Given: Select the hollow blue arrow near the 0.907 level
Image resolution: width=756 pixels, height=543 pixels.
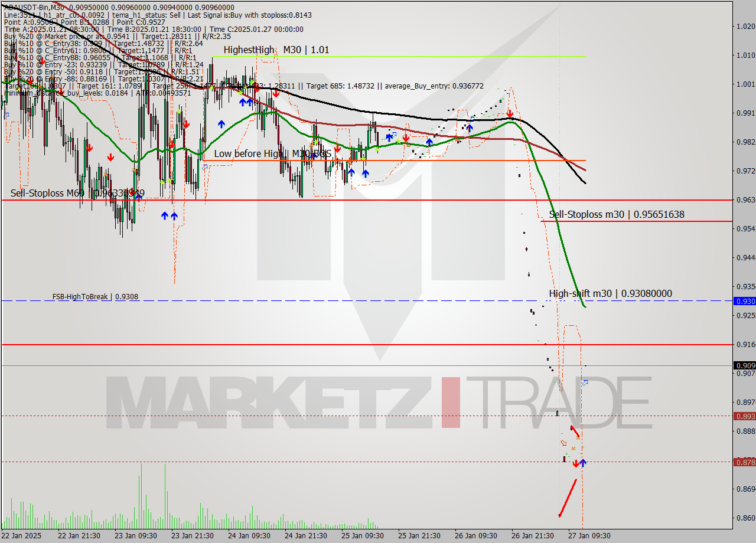Looking at the screenshot, I should (585, 382).
